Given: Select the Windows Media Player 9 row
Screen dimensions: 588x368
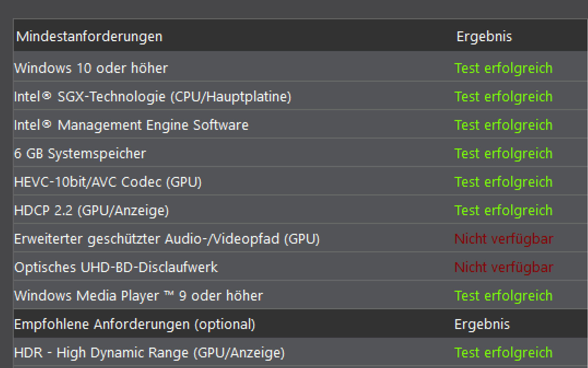Looking at the screenshot, I should (x=138, y=296).
